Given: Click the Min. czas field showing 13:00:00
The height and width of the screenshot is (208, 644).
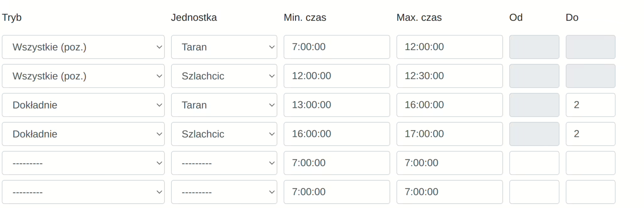Looking at the screenshot, I should point(337,105).
